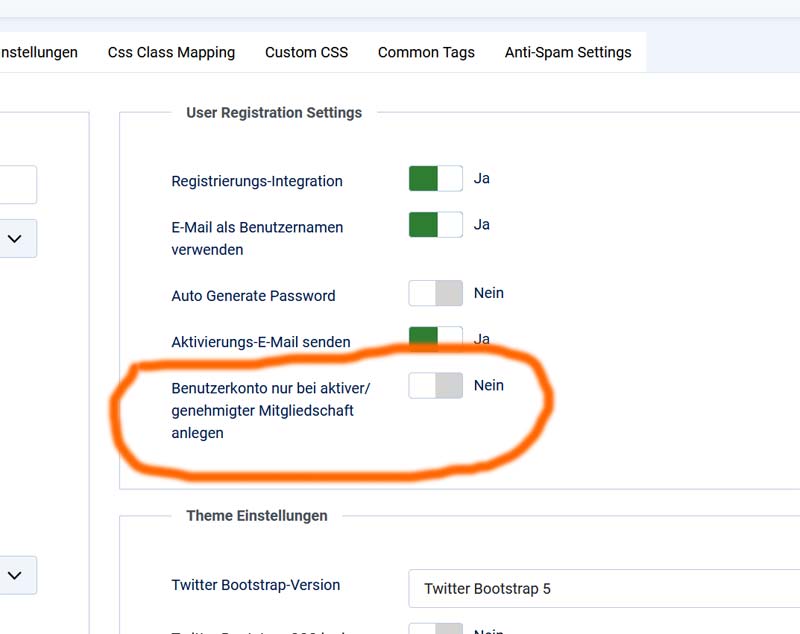Select the Common Tags tab
This screenshot has width=800, height=634.
click(426, 52)
